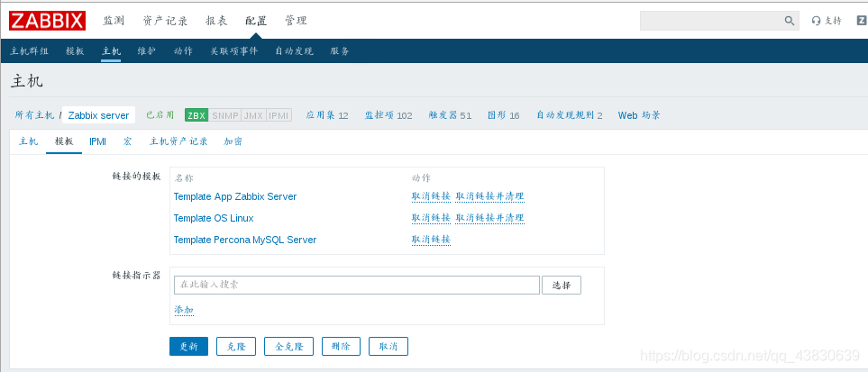Open the 支持 support link
Screen dimensions: 868x372
click(827, 21)
